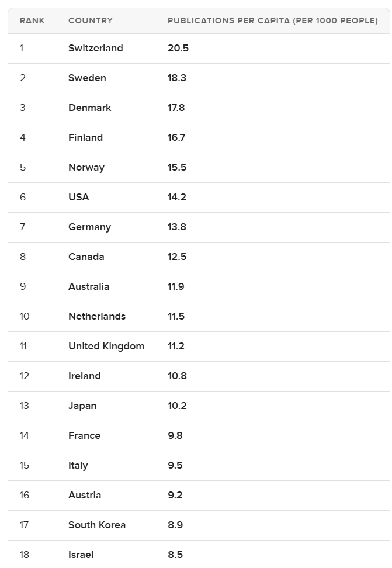Select the United Kingdom cell
This screenshot has height=568, width=392.
[106, 346]
